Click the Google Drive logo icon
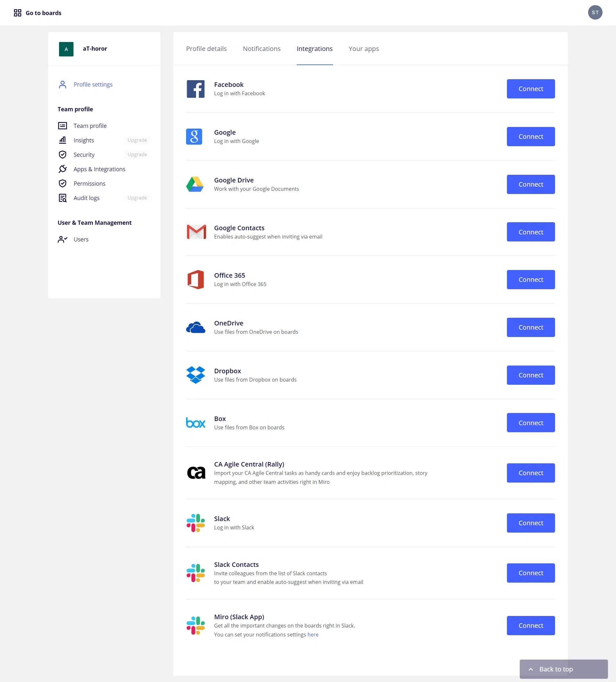The width and height of the screenshot is (616, 682). (x=195, y=184)
